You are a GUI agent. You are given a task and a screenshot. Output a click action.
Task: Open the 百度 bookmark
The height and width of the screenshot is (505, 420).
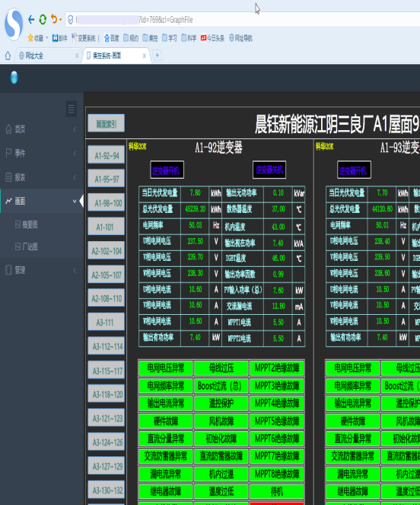coord(112,38)
